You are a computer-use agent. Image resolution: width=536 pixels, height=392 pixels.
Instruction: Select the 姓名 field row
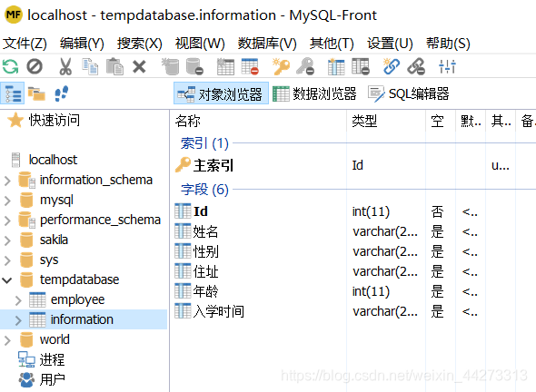click(352, 232)
